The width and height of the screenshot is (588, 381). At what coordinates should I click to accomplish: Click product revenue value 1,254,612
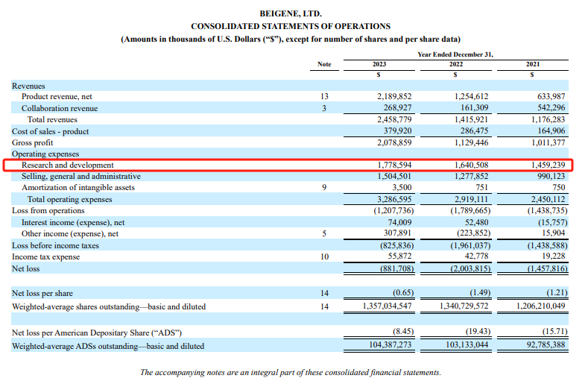click(472, 96)
